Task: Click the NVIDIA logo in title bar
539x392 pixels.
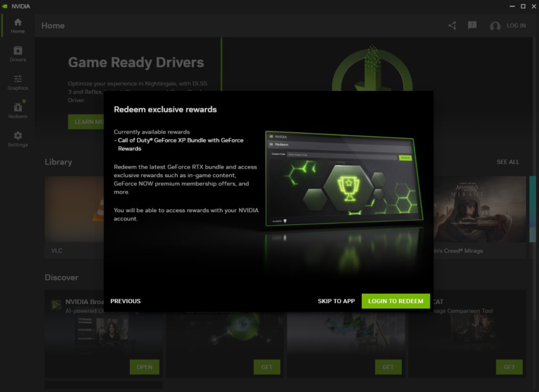Action: click(x=6, y=6)
